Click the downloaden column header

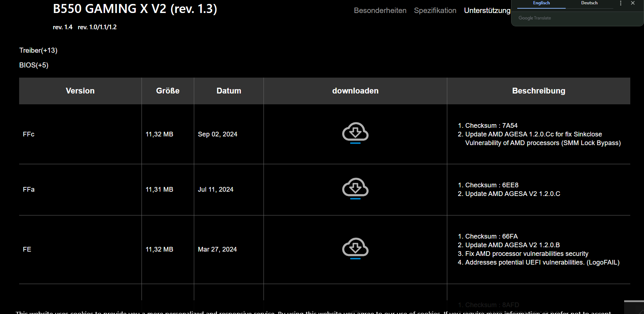[355, 91]
